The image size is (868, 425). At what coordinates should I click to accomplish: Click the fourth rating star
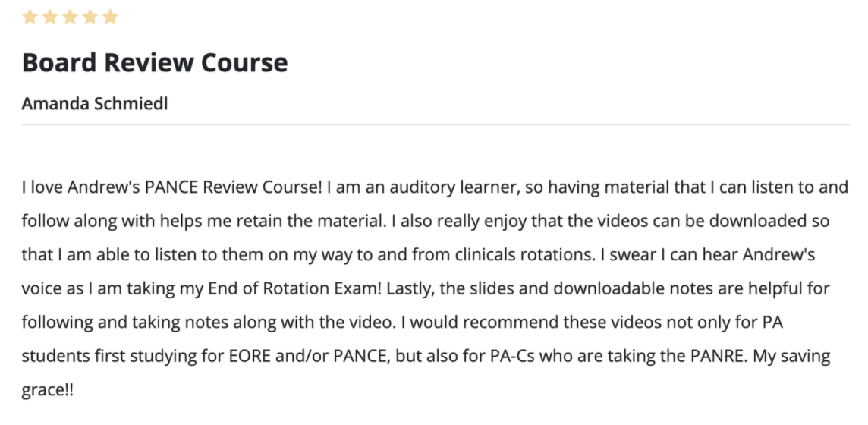pyautogui.click(x=90, y=17)
